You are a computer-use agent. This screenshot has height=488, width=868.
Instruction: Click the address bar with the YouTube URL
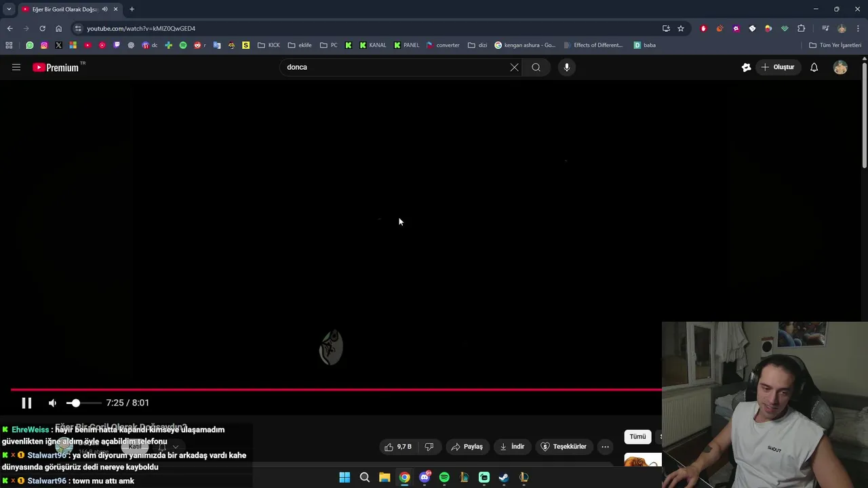(x=366, y=28)
